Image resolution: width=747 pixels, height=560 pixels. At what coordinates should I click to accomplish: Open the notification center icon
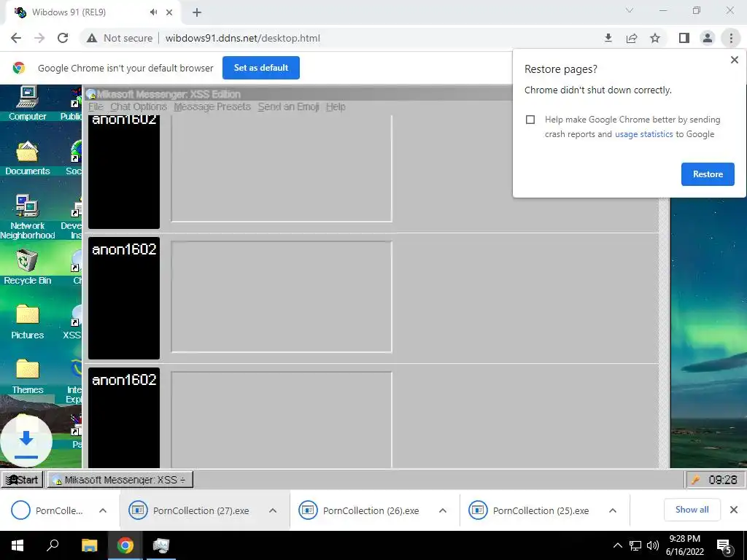pyautogui.click(x=724, y=546)
